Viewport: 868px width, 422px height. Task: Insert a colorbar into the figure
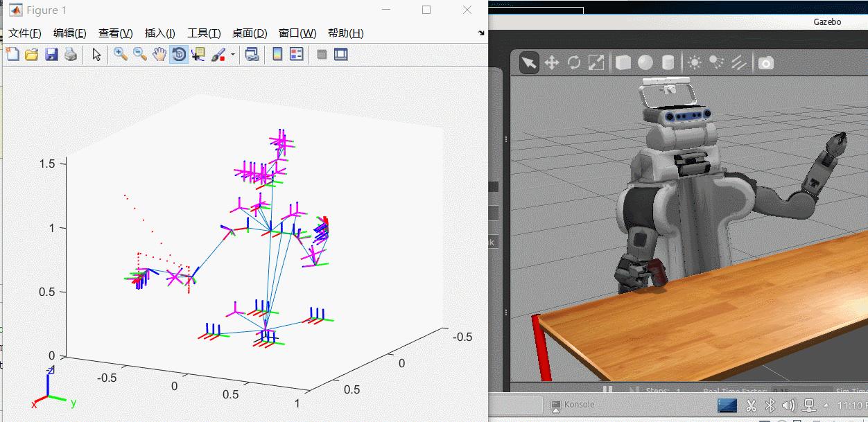[276, 54]
